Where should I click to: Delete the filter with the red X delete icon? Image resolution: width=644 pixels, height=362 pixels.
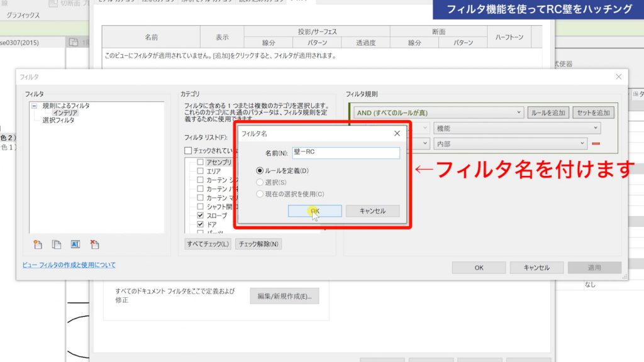[94, 244]
